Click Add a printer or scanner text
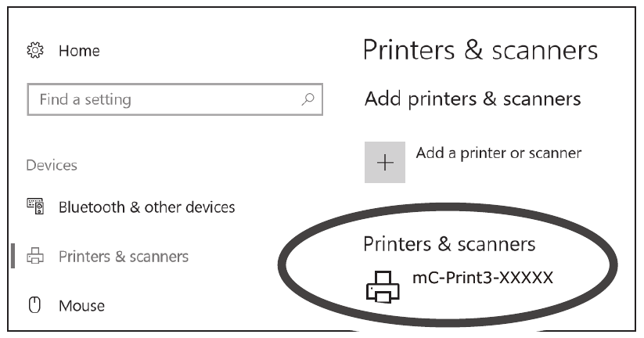Screen dimensions: 644x338 (498, 153)
